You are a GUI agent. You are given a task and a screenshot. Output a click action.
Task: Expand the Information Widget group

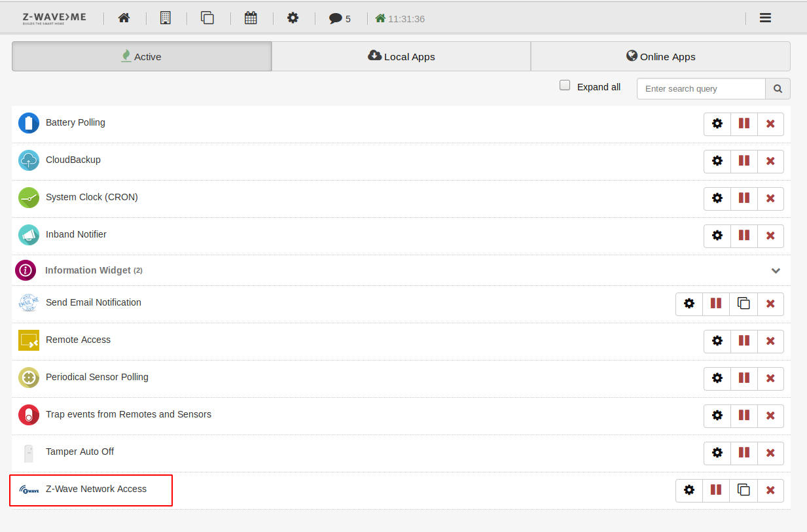coord(776,271)
